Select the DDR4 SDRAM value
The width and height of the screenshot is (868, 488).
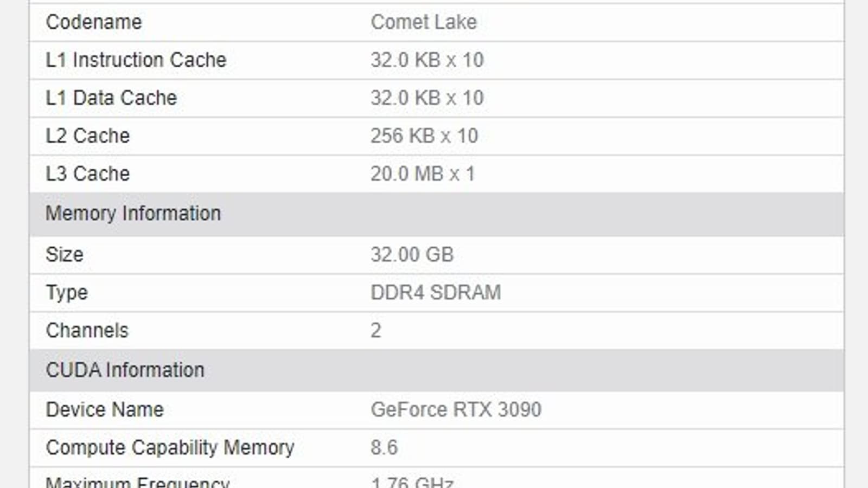point(436,293)
